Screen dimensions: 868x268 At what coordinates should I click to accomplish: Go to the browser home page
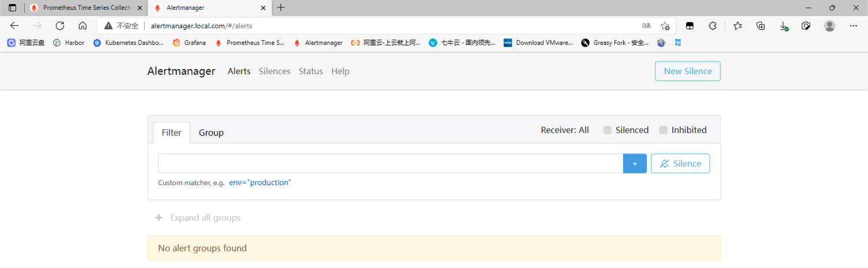click(x=82, y=26)
